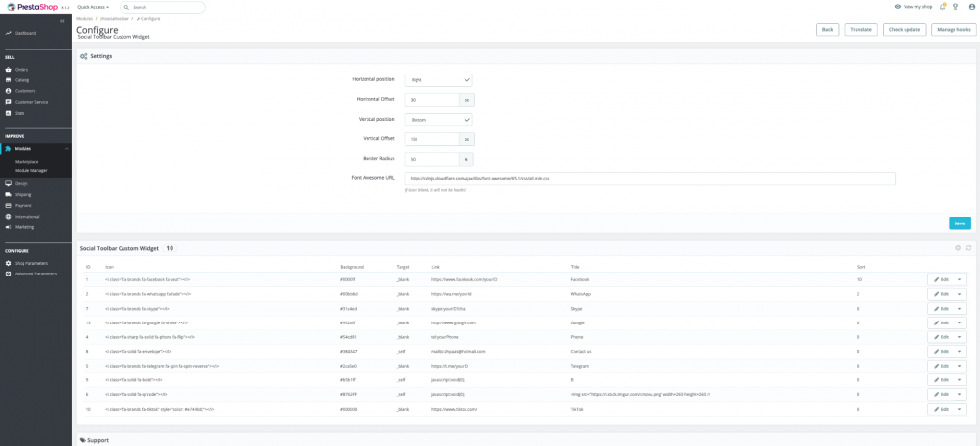Click the Horizontal Offset input field

pos(432,100)
